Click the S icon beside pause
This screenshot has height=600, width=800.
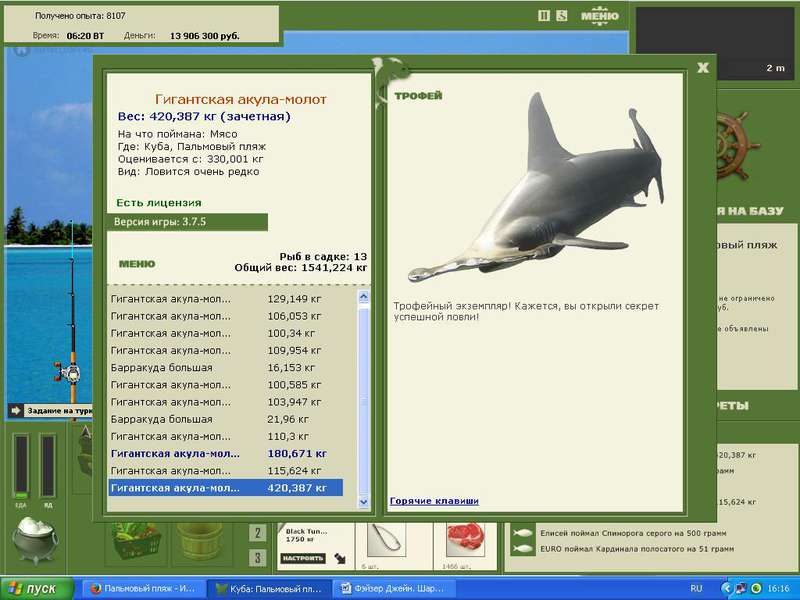coord(561,16)
